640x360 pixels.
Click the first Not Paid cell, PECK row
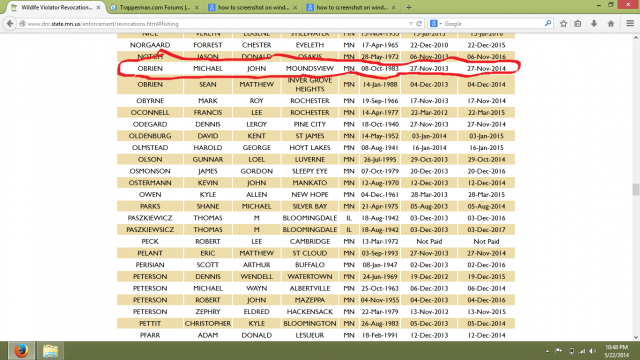coord(429,241)
